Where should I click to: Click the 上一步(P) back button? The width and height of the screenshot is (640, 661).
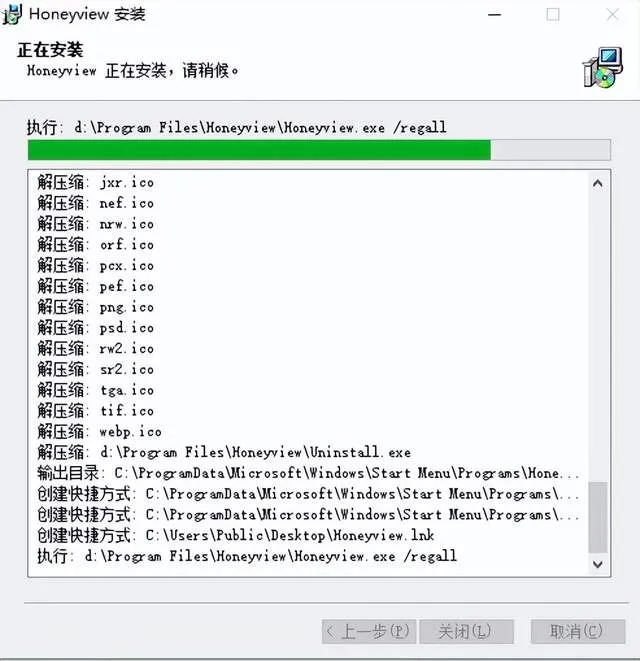369,631
